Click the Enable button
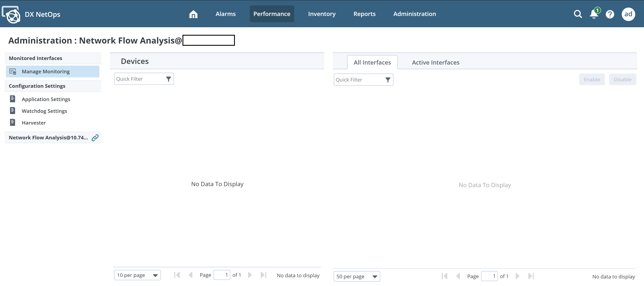The image size is (644, 286). pos(592,80)
